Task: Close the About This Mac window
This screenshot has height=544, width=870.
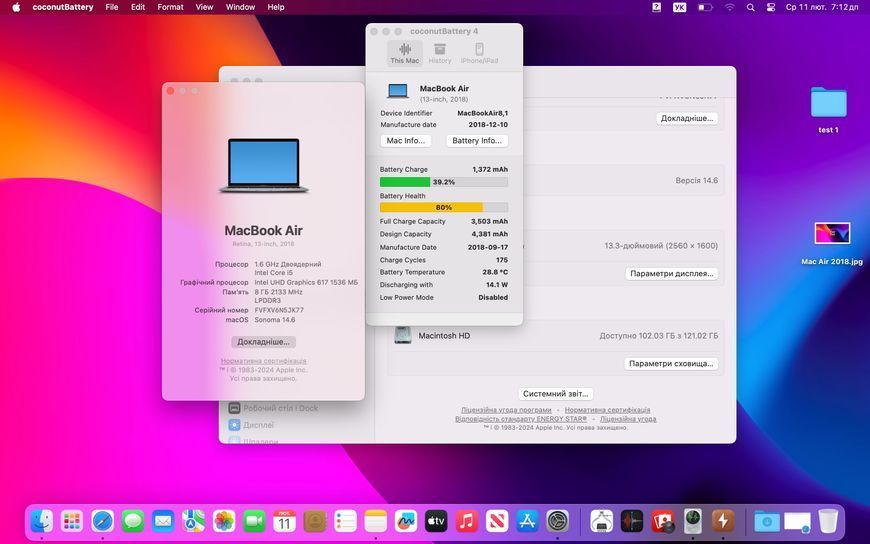Action: pos(170,90)
